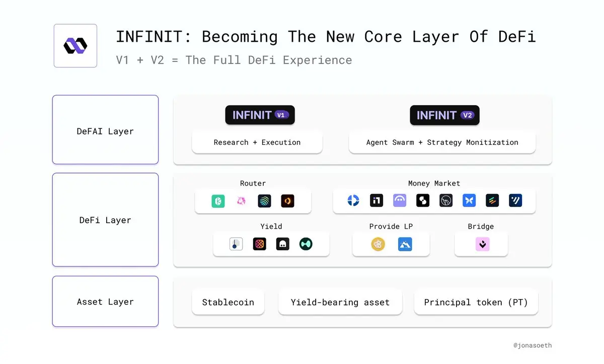Click the INFINIT V2 badge
Viewport: 604px width, 364px height.
[x=445, y=115]
